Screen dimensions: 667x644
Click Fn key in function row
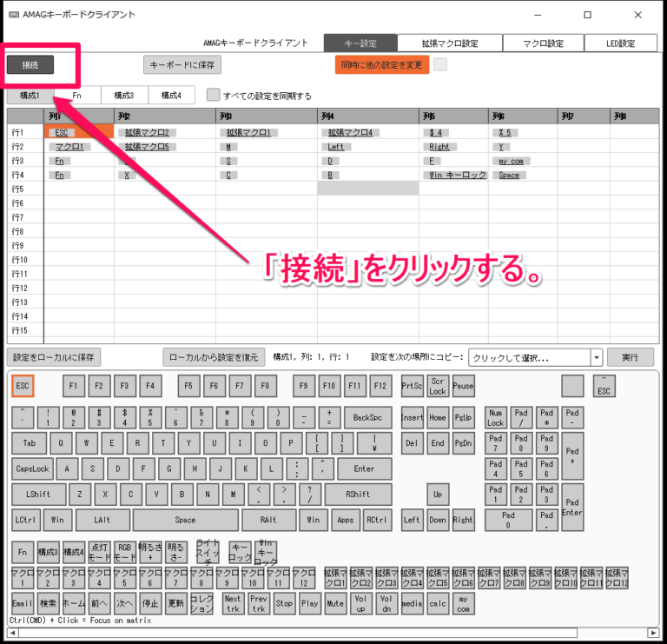[23, 552]
